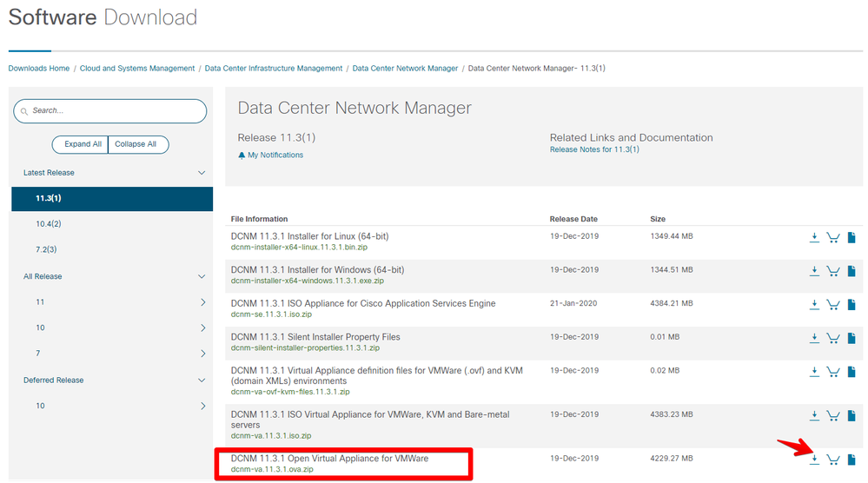The image size is (868, 483).
Task: Click filename dcnm-va.11.3.1.ova.zip
Action: click(272, 469)
